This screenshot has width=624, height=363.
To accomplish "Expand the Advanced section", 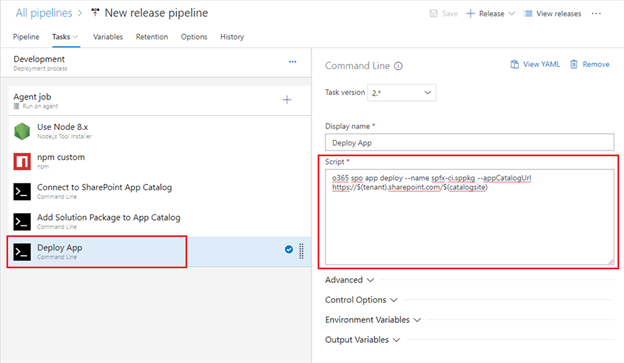I will point(349,280).
